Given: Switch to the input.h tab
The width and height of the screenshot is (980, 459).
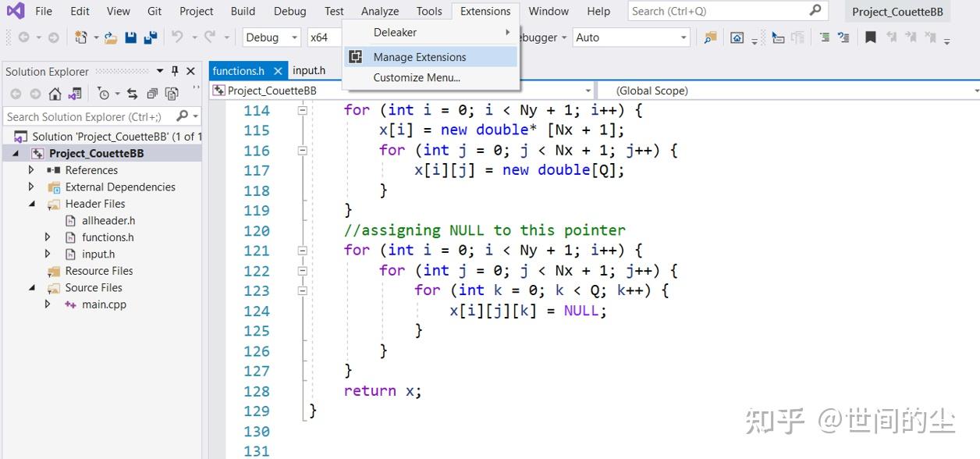Looking at the screenshot, I should click(x=310, y=70).
